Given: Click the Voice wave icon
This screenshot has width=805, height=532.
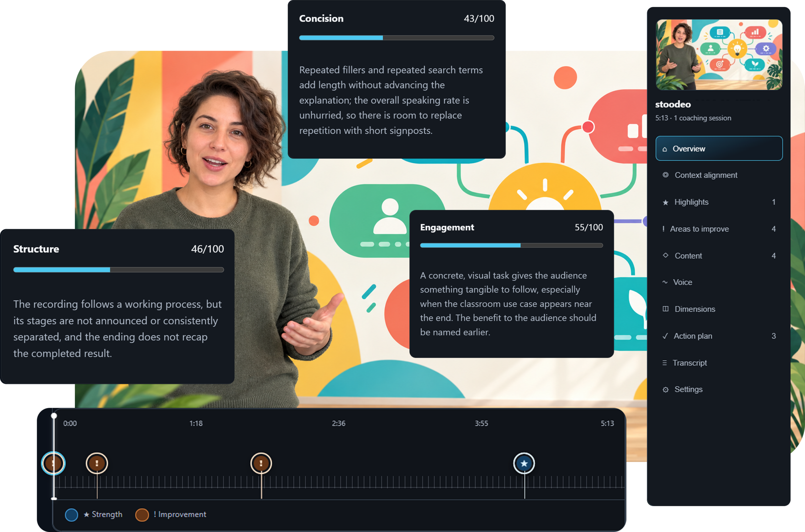Looking at the screenshot, I should click(x=665, y=282).
